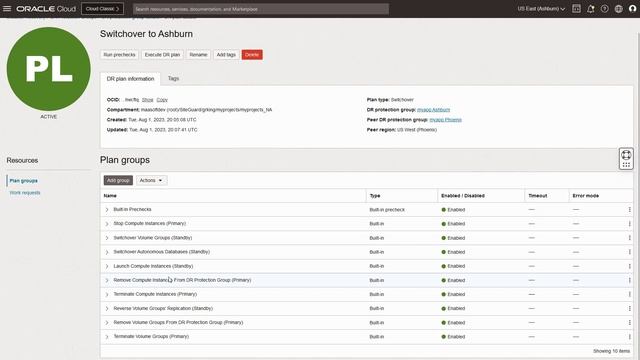Image resolution: width=640 pixels, height=360 pixels.
Task: Click the red Delete button
Action: coord(252,55)
